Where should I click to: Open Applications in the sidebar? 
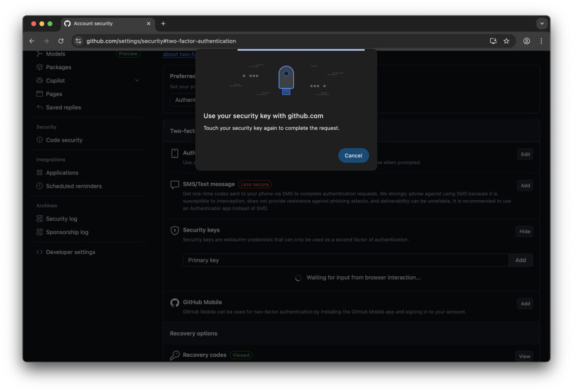pyautogui.click(x=62, y=173)
